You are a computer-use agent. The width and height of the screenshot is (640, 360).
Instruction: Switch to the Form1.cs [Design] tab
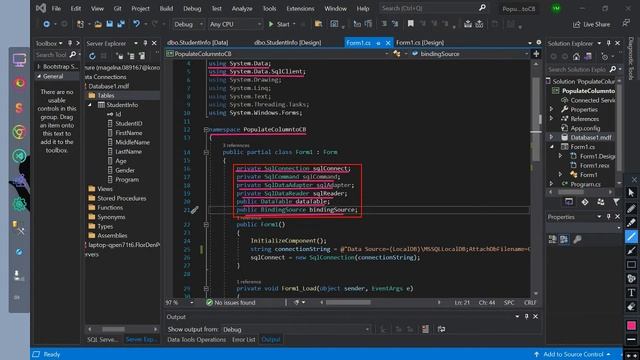[x=420, y=42]
